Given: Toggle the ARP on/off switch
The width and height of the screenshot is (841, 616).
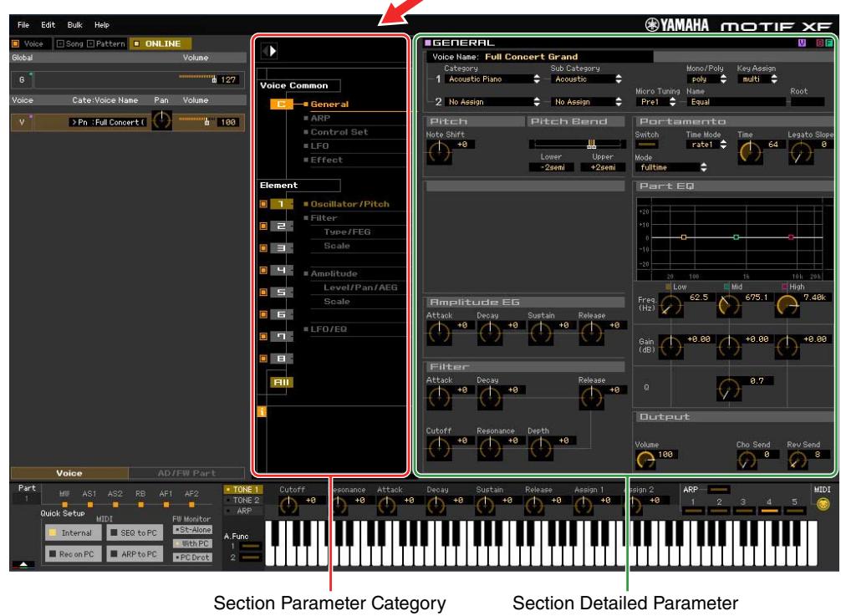Looking at the screenshot, I should point(719,490).
